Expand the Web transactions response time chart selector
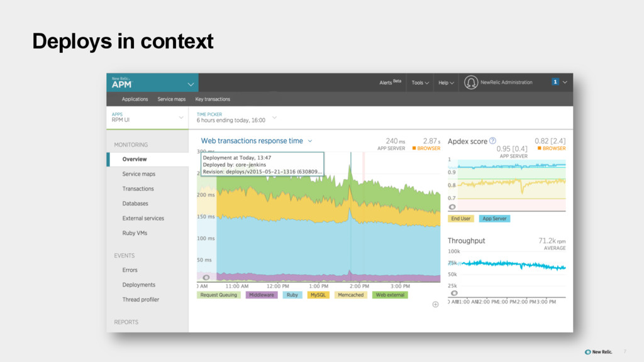Screen dimensions: 644x362 pos(310,141)
